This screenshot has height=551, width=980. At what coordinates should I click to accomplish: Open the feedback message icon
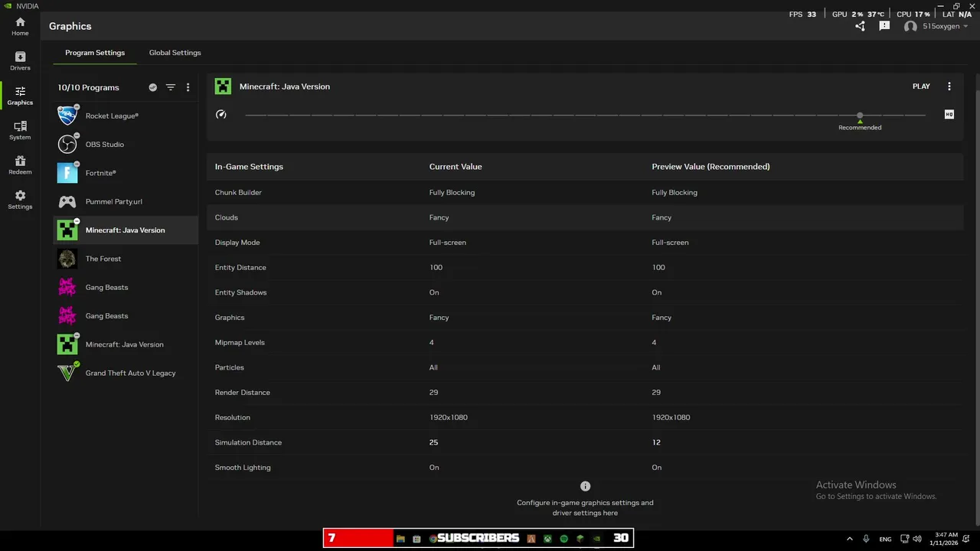(x=884, y=26)
